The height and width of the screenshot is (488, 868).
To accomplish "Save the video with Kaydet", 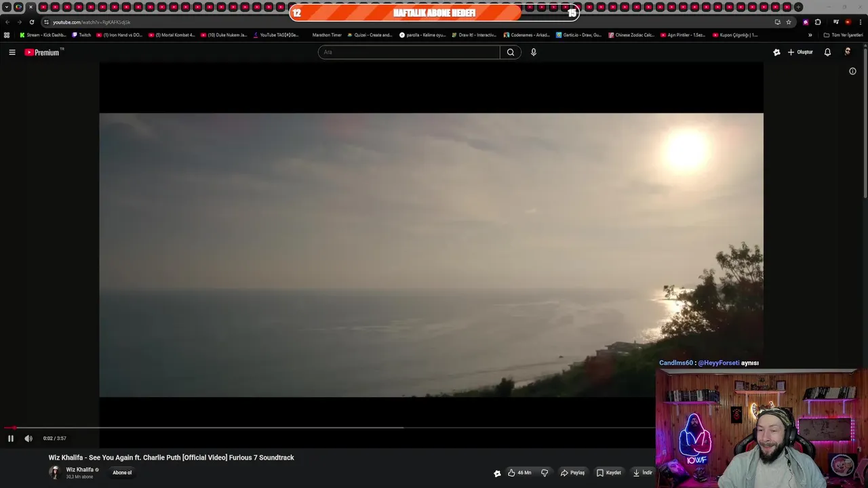I will click(608, 473).
